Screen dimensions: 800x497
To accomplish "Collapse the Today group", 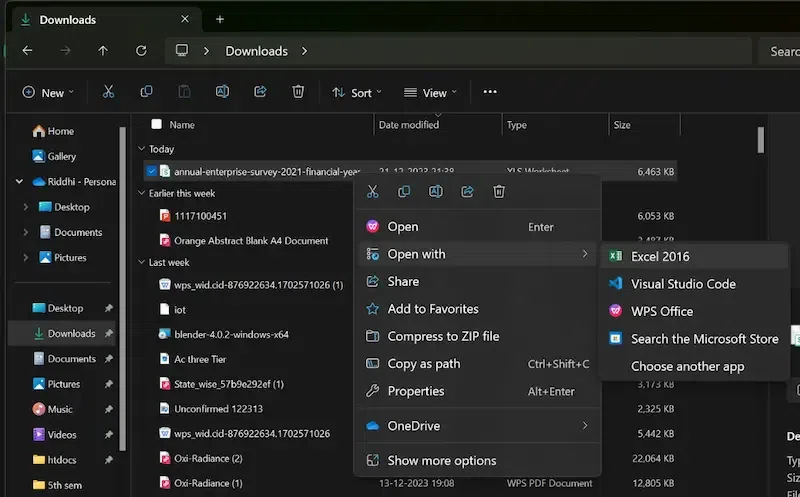I will [x=142, y=149].
